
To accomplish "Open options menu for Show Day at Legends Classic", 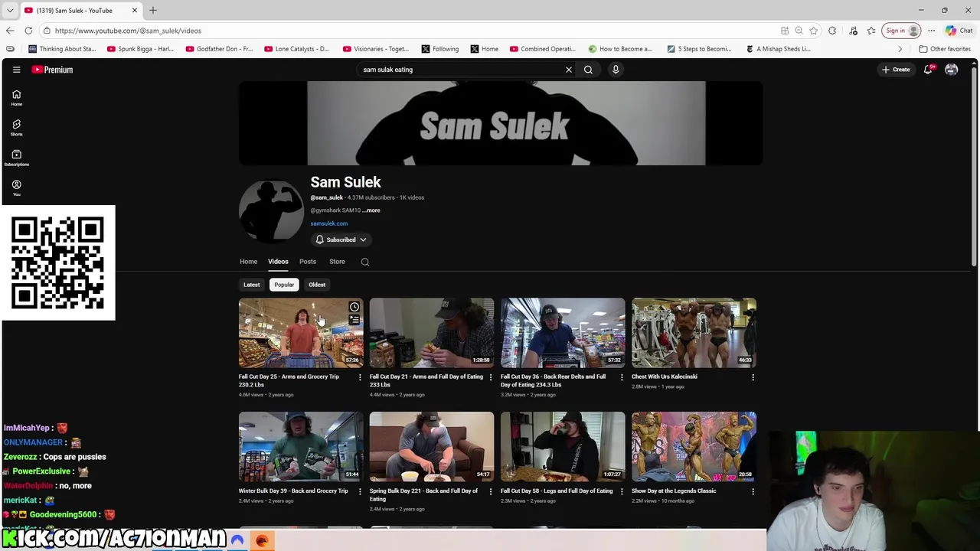I will click(753, 491).
